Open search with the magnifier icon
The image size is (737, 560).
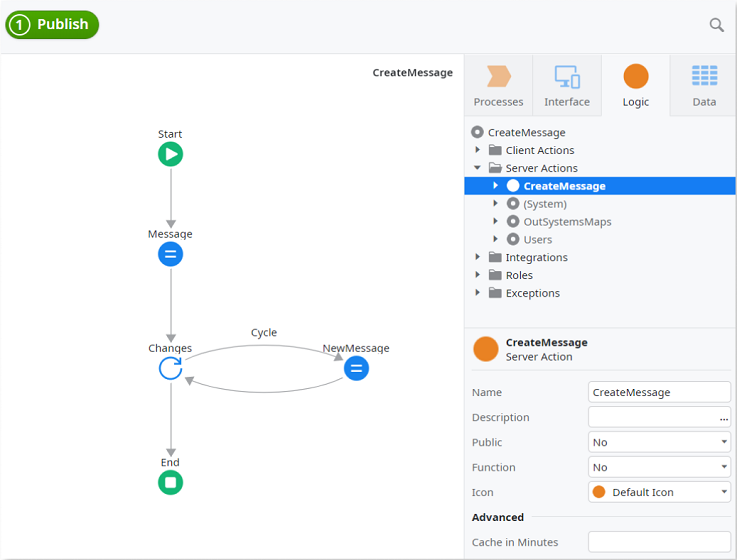pyautogui.click(x=716, y=25)
